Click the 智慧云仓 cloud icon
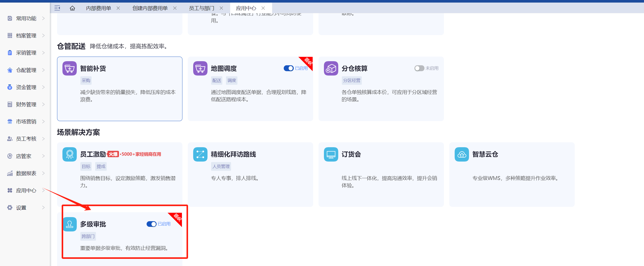Viewport: 644px width, 266px height. click(x=462, y=154)
